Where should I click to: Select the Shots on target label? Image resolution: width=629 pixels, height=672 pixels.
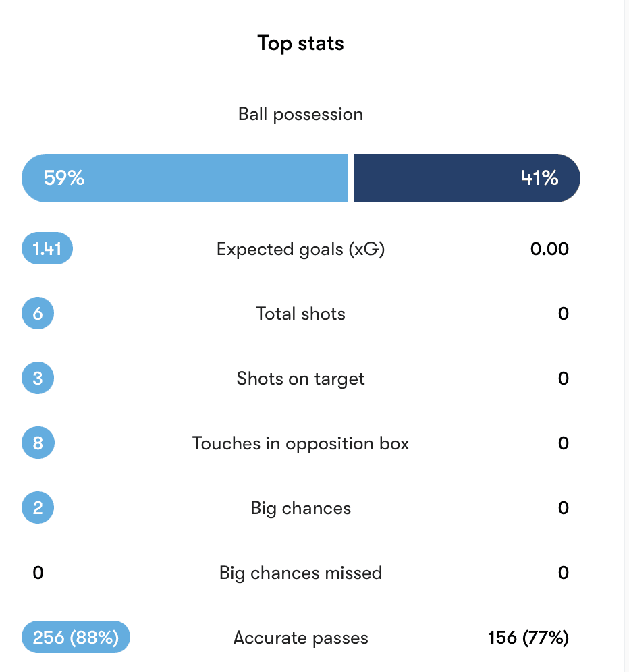(x=300, y=379)
